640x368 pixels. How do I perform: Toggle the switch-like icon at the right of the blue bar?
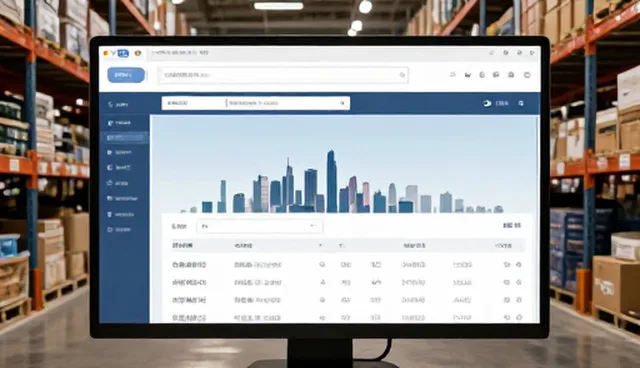click(487, 103)
